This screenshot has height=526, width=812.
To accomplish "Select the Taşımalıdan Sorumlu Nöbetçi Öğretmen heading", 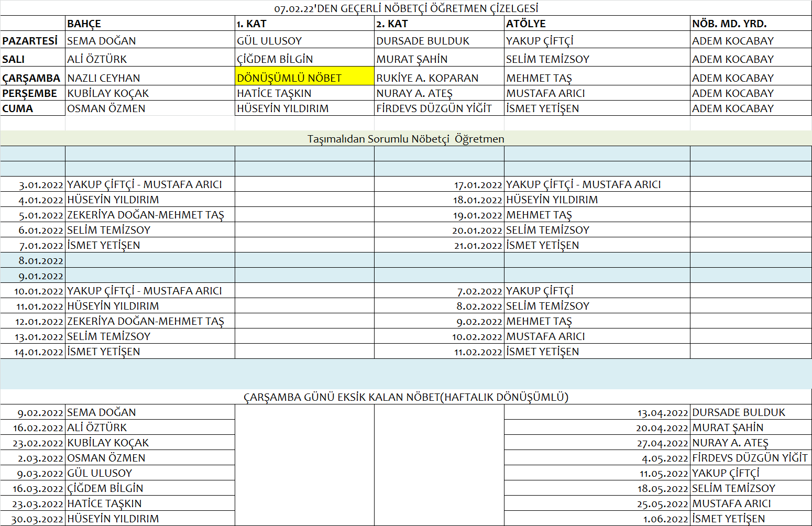I will point(406,139).
